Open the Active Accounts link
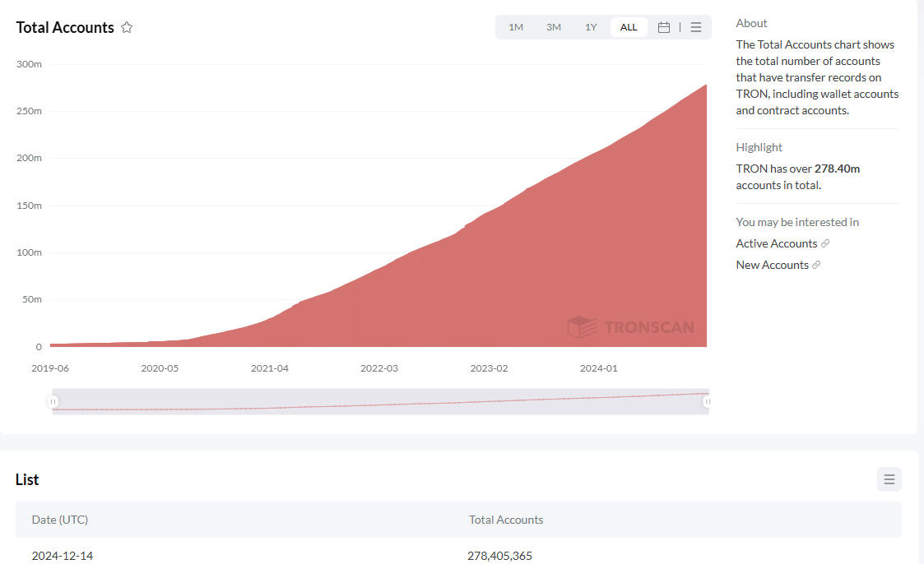The width and height of the screenshot is (924, 564). click(x=776, y=243)
